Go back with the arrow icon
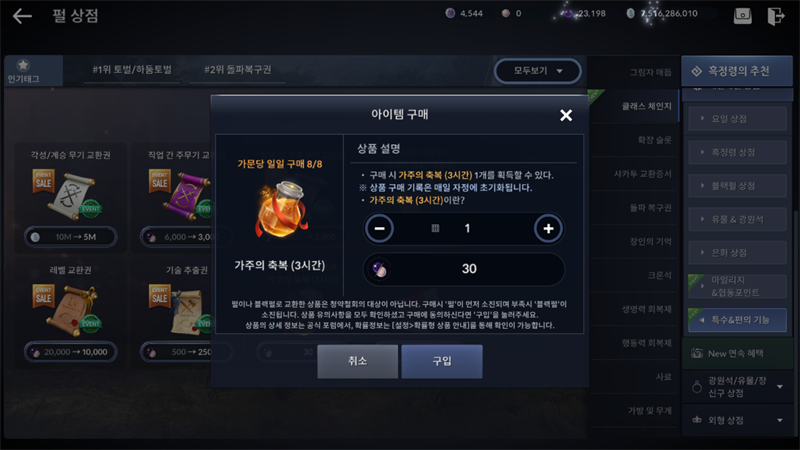This screenshot has height=450, width=800. (x=22, y=16)
